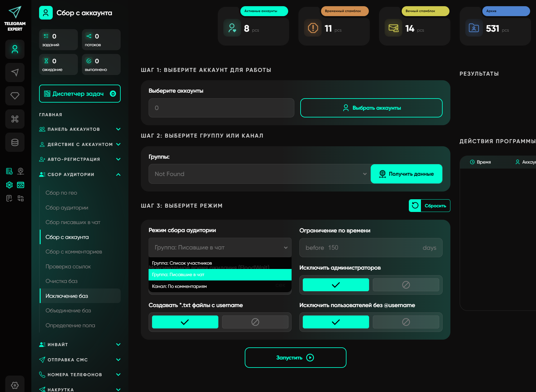Open Сбор с комментариев in sidebar

[74, 252]
